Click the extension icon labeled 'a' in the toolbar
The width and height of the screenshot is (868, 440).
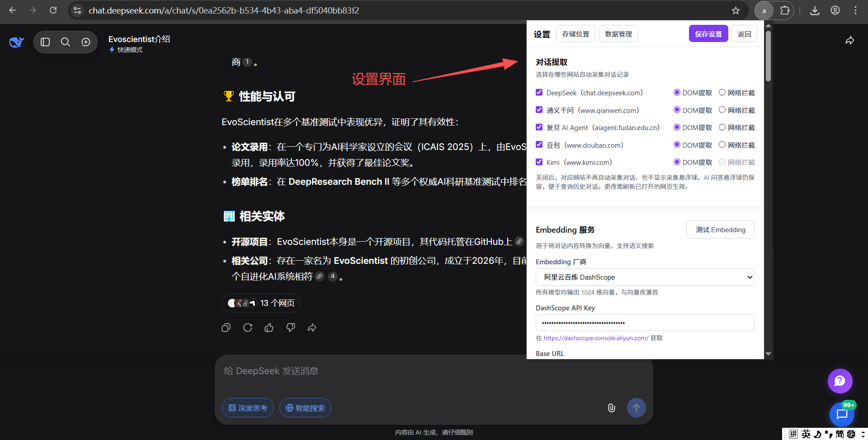coord(764,10)
